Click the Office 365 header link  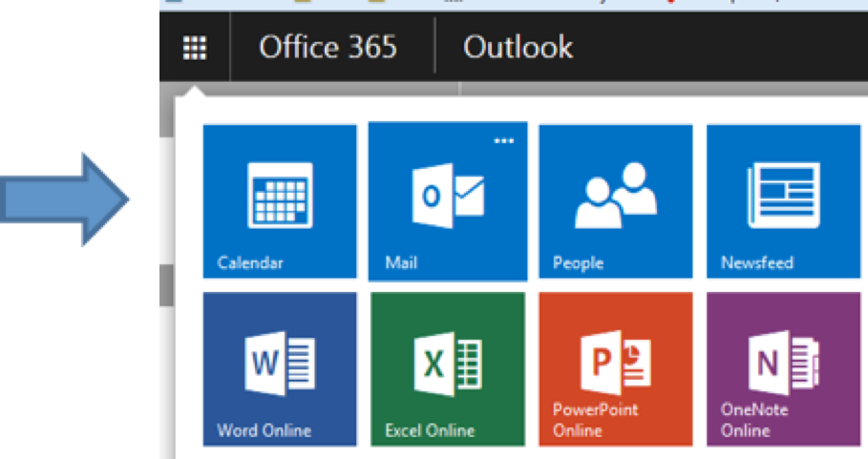tap(328, 47)
